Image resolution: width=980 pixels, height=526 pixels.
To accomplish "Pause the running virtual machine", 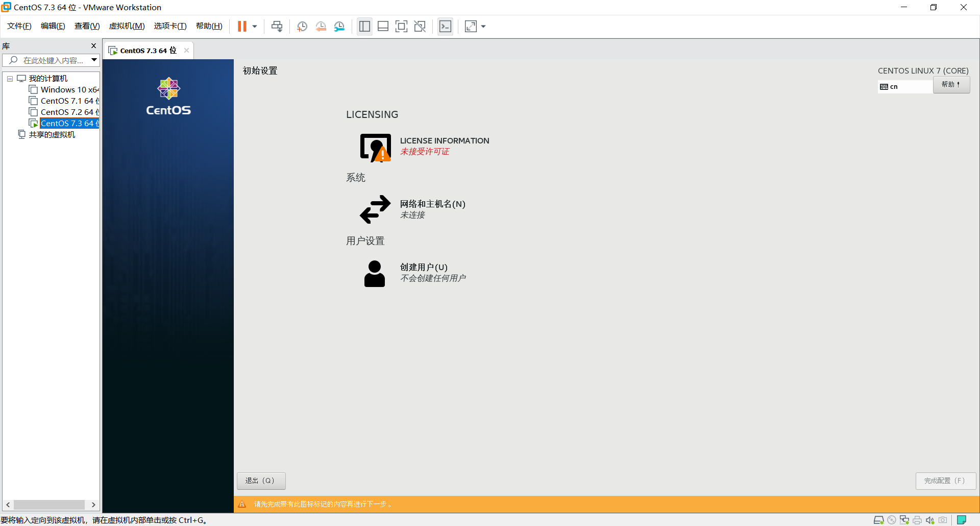I will pos(242,26).
